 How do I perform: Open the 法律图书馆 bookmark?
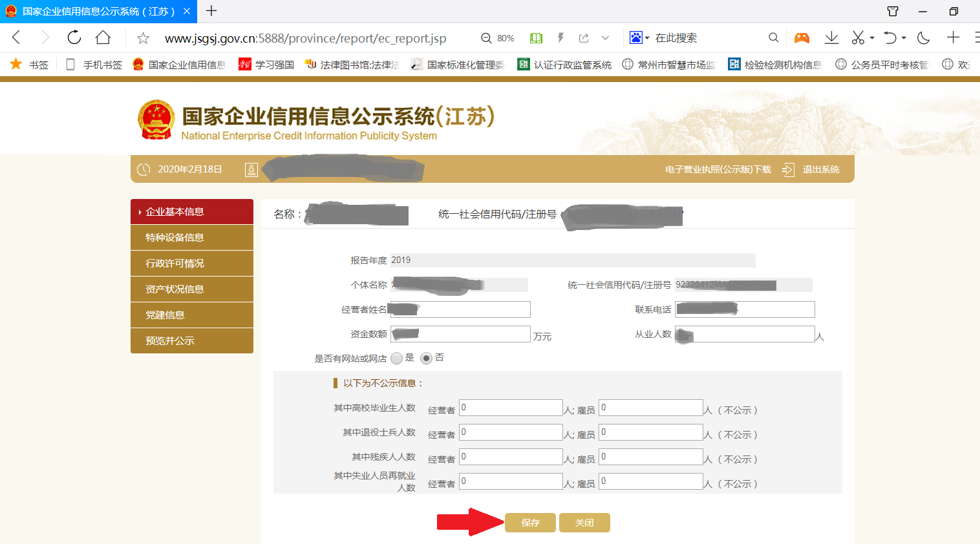(x=352, y=64)
